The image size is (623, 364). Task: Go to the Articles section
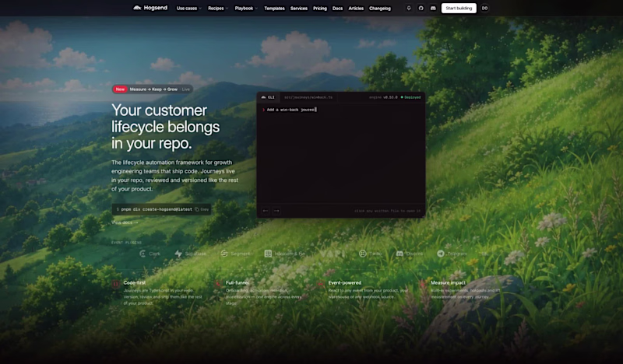click(x=356, y=9)
